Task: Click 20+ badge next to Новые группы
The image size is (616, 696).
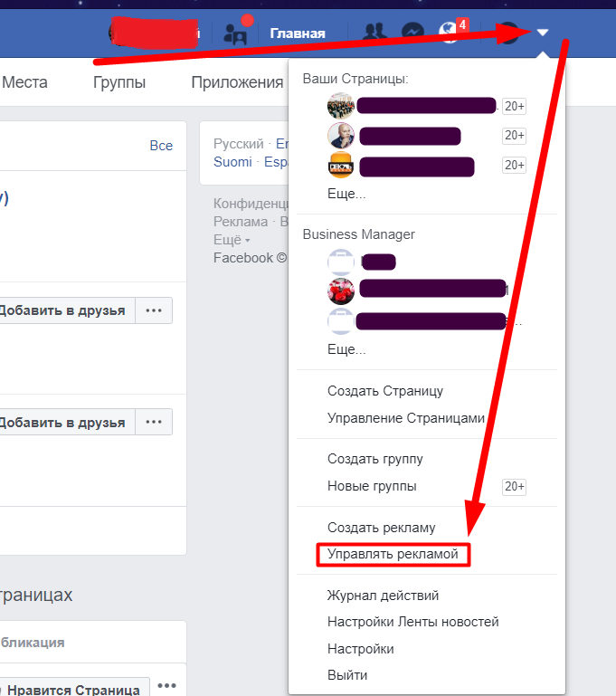Action: 514,487
